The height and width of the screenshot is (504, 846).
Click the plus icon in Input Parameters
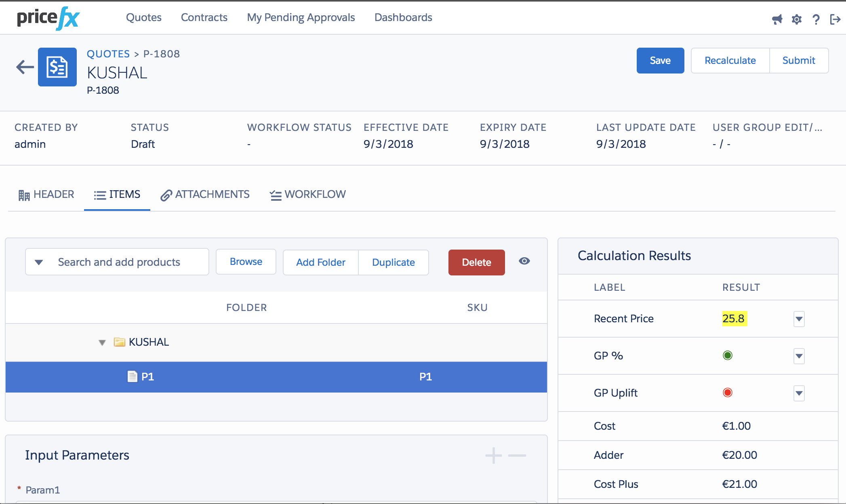pos(493,456)
